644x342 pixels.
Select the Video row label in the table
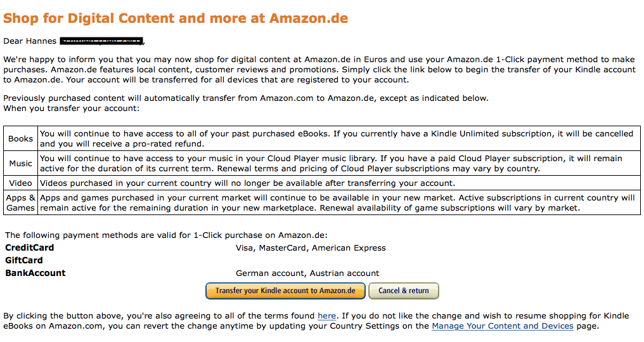[21, 183]
